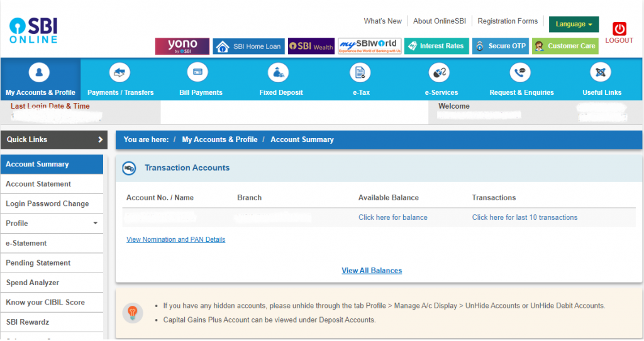Viewport: 644px width, 341px height.
Task: Click the red Logout power icon
Action: point(619,29)
